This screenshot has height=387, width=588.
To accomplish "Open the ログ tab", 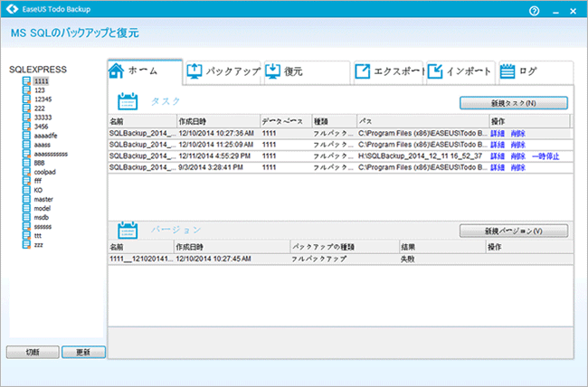I will pyautogui.click(x=536, y=72).
